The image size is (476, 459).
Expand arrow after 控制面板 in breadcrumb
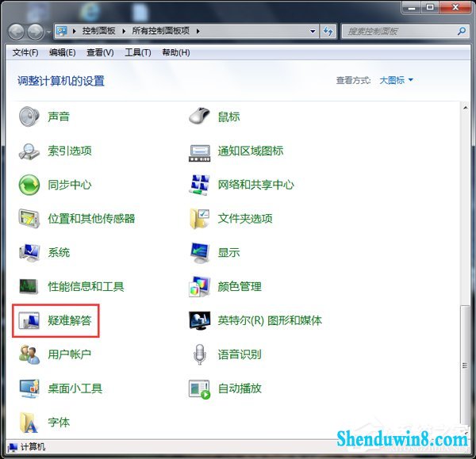click(124, 31)
